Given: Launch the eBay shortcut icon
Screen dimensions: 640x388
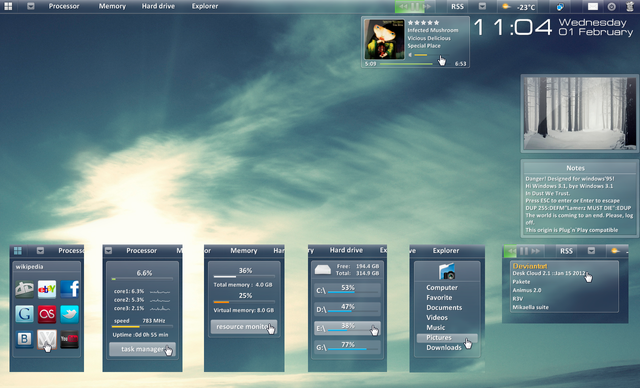Looking at the screenshot, I should (47, 289).
